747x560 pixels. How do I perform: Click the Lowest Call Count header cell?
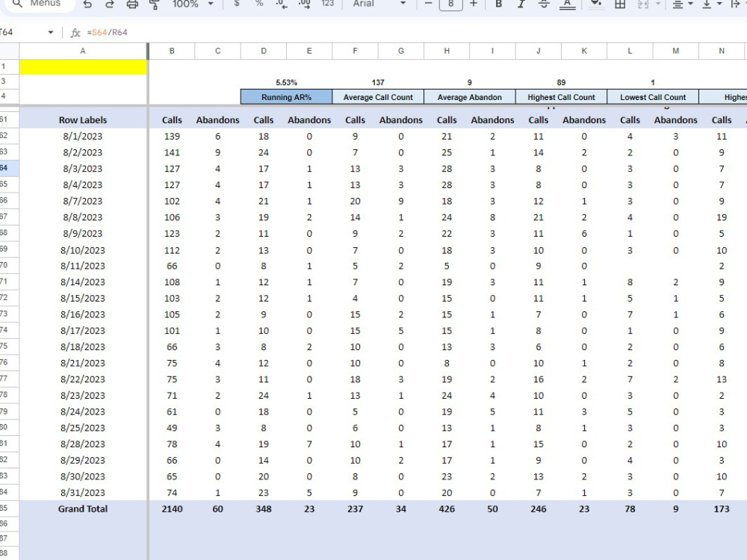pyautogui.click(x=653, y=97)
